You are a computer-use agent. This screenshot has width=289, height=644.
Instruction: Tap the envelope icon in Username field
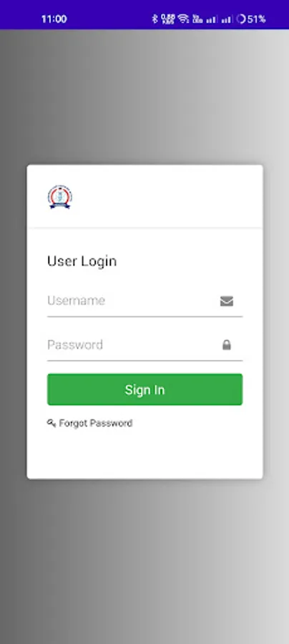[x=227, y=301]
